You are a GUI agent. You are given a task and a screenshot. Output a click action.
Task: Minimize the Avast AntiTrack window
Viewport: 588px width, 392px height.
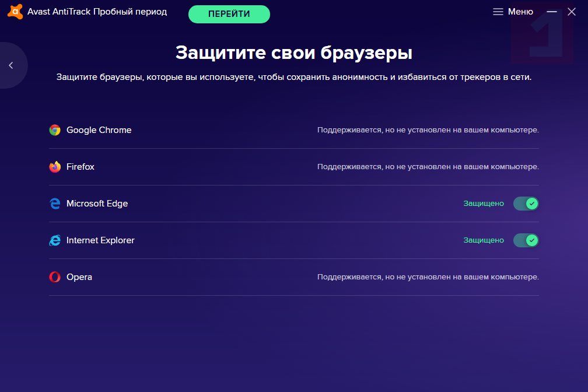pyautogui.click(x=552, y=12)
